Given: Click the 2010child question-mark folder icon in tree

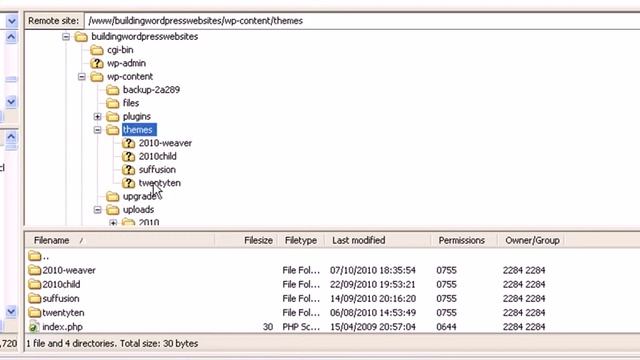Looking at the screenshot, I should point(129,156).
